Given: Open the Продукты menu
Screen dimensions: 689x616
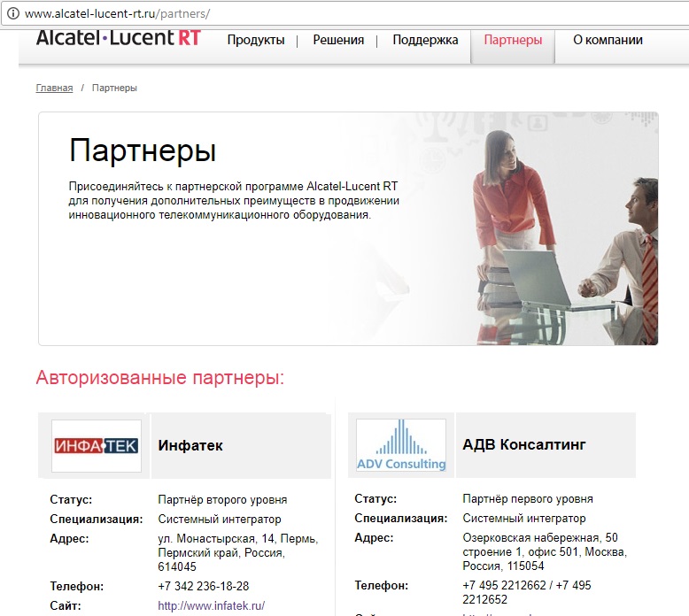Looking at the screenshot, I should point(256,40).
